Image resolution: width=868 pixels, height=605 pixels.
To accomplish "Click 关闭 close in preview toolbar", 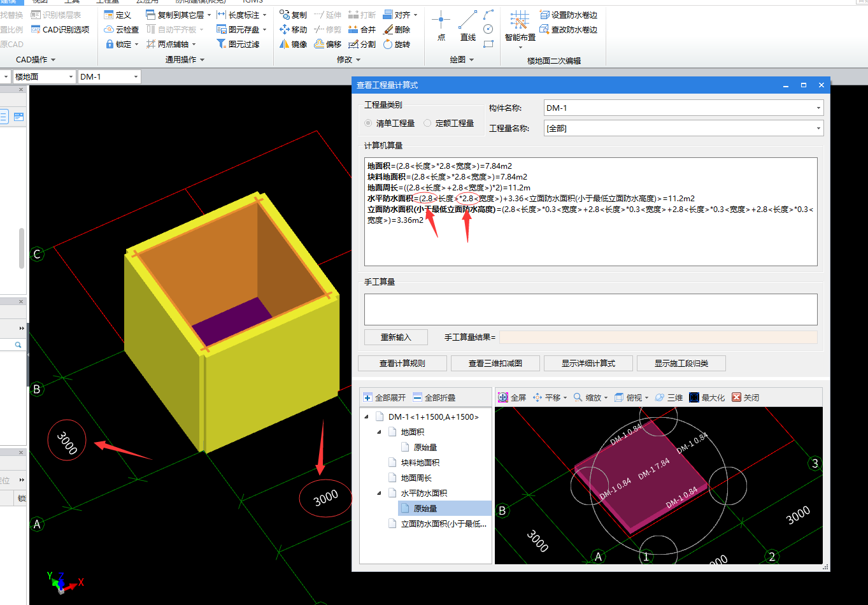I will (x=745, y=397).
